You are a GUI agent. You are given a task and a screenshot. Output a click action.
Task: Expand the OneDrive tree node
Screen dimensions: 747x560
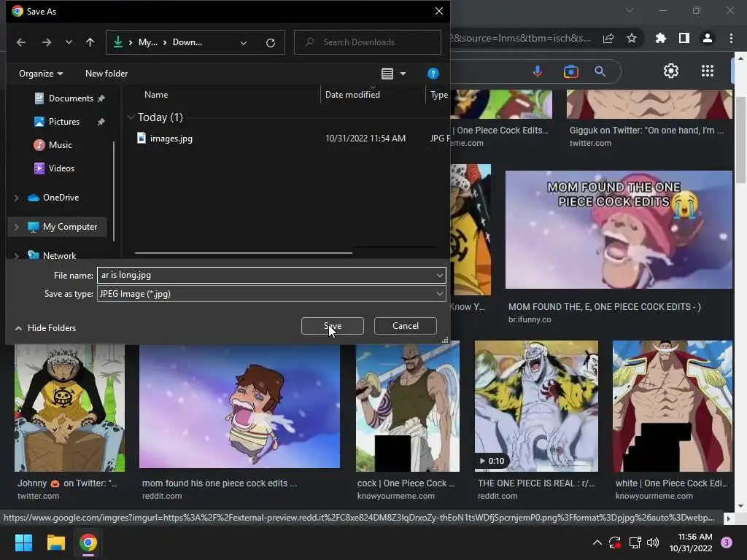(17, 198)
